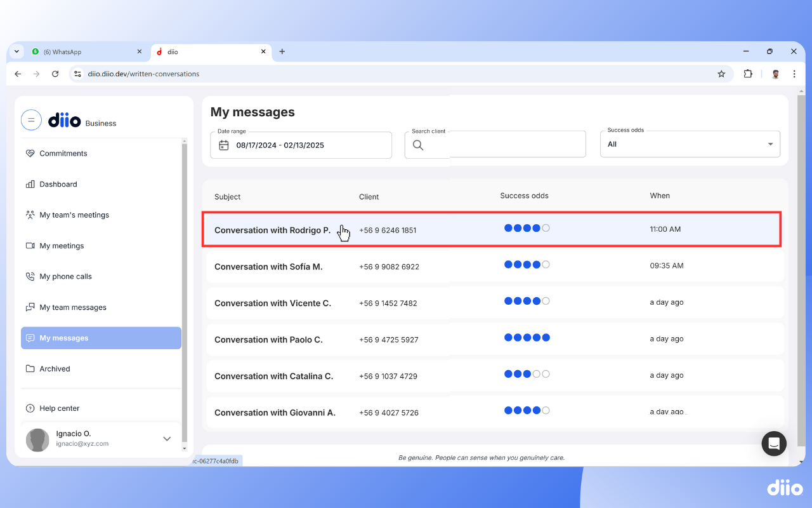Select My messages in sidebar

click(101, 338)
